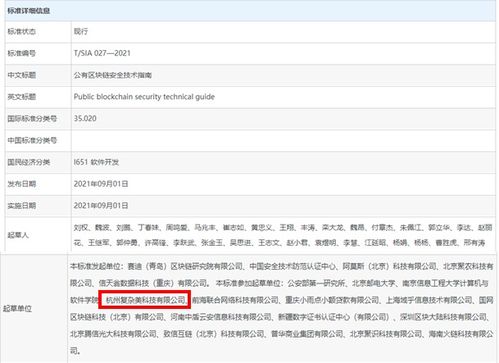Select the '中国标准分类号' label
Screen dimensions: 499x363
(32, 140)
